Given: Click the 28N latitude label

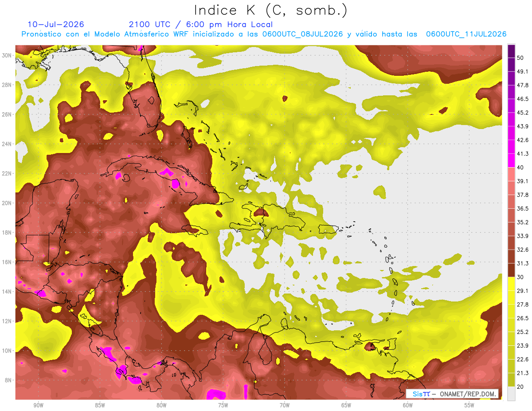Looking at the screenshot, I should tap(7, 85).
